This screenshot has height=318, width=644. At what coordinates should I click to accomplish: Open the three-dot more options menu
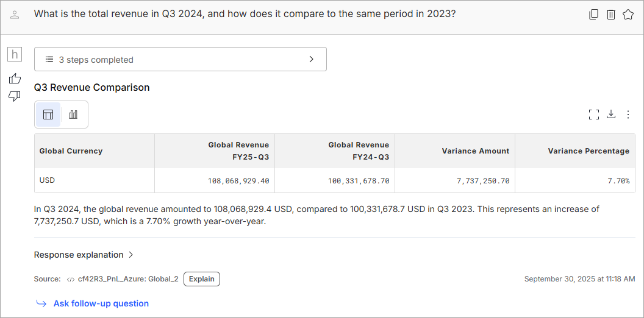[x=628, y=115]
